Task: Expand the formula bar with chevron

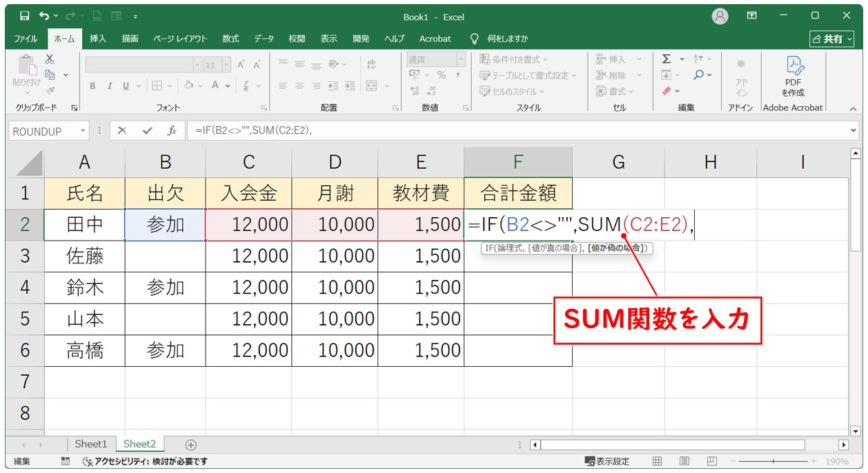Action: coord(854,131)
